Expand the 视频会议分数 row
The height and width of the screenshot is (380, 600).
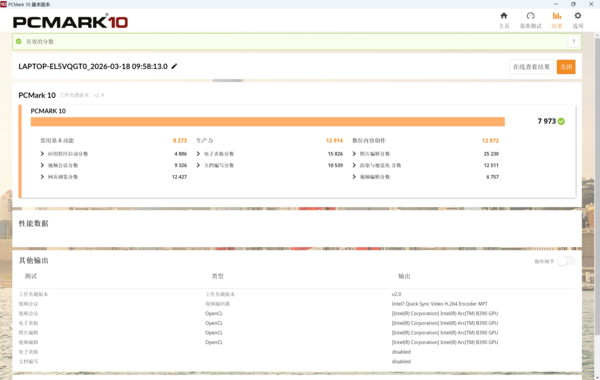[42, 165]
